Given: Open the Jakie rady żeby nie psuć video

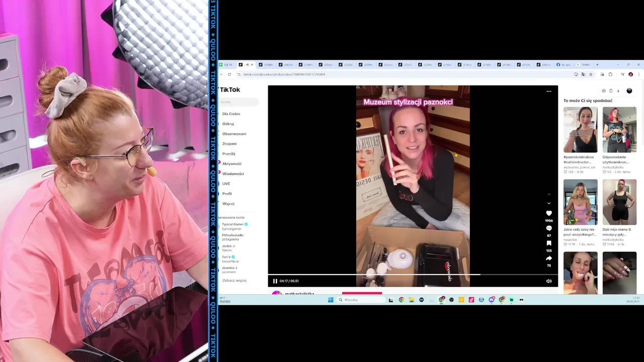Looking at the screenshot, I should (x=580, y=202).
